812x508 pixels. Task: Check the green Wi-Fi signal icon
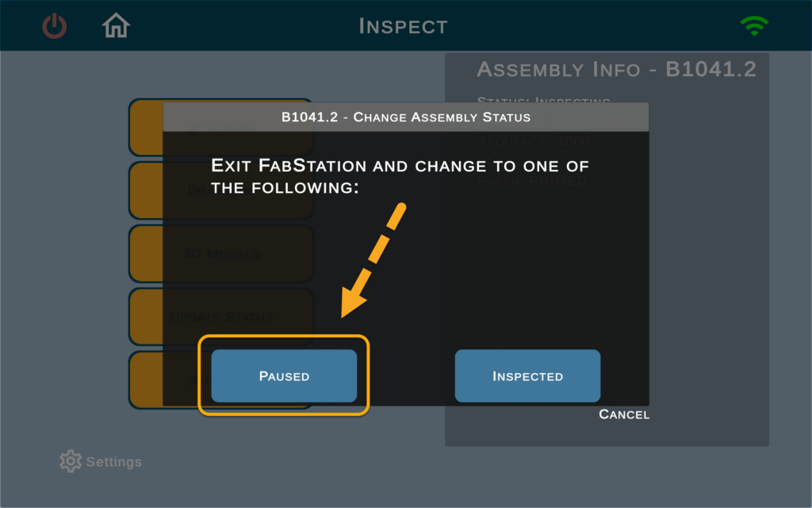point(754,26)
